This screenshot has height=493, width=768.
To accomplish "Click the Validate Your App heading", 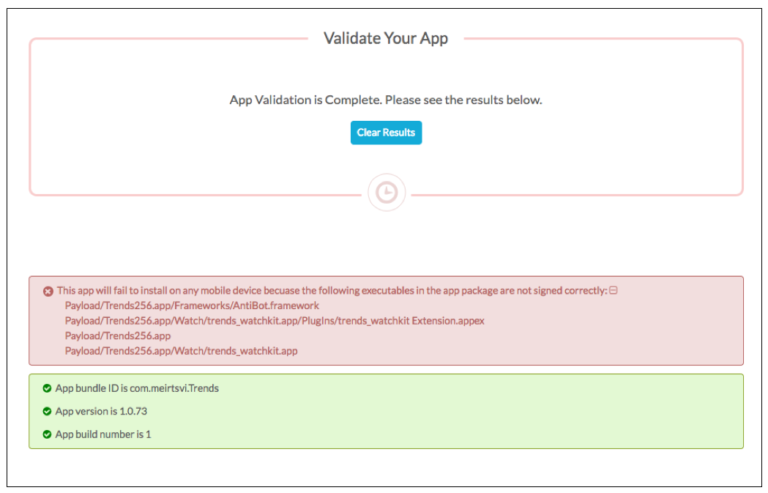I will (x=386, y=39).
